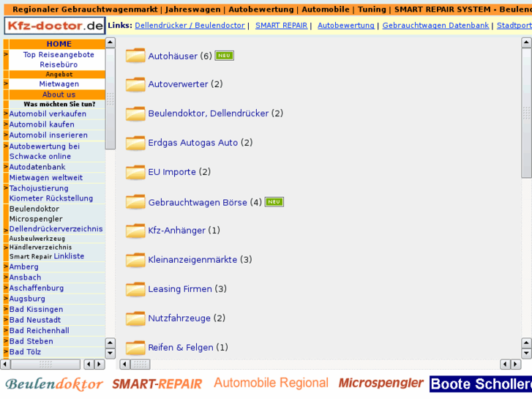Image resolution: width=532 pixels, height=399 pixels.
Task: Open the Mietwagen menu item
Action: click(59, 84)
